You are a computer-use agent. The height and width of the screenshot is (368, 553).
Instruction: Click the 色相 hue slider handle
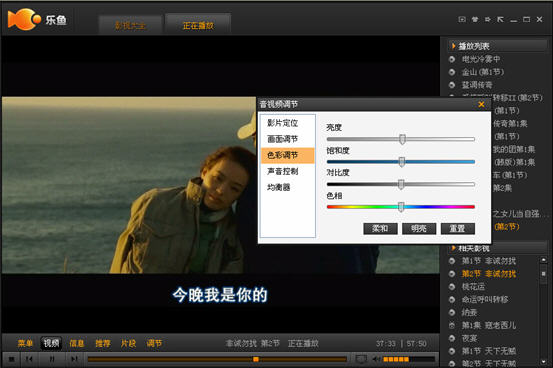(x=401, y=207)
